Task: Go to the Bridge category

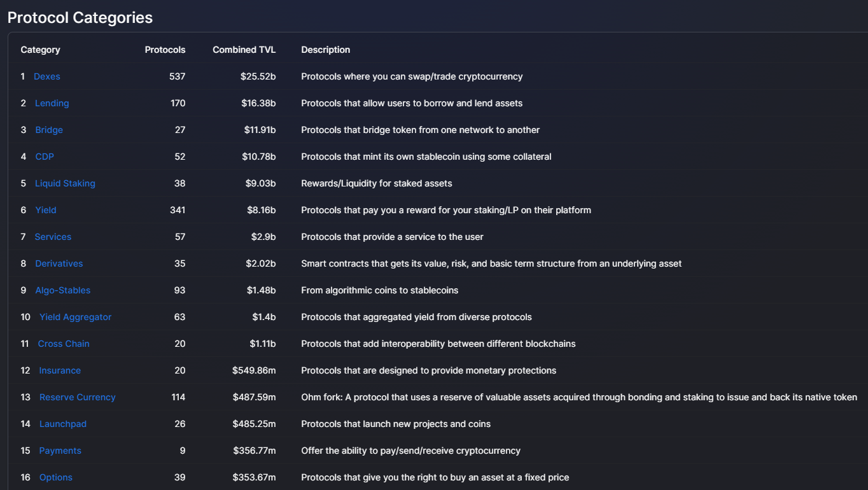Action: click(x=49, y=130)
